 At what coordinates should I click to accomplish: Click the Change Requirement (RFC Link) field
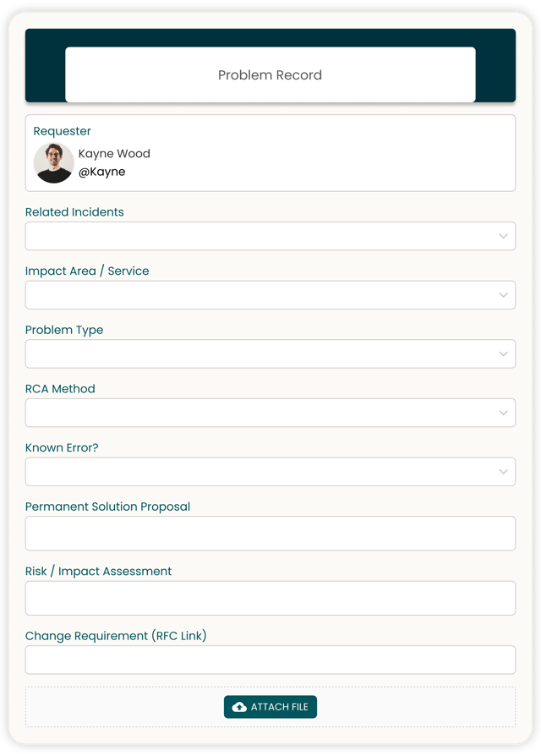point(270,660)
